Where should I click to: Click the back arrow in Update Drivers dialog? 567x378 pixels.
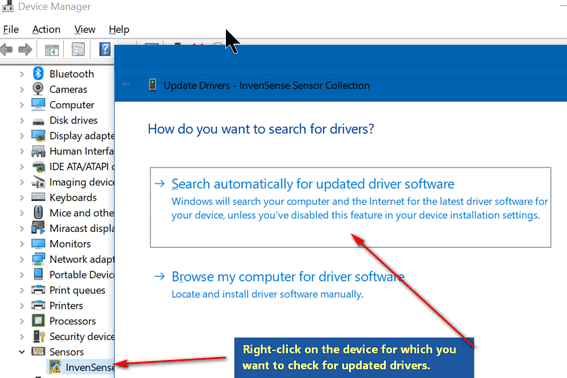coord(126,84)
